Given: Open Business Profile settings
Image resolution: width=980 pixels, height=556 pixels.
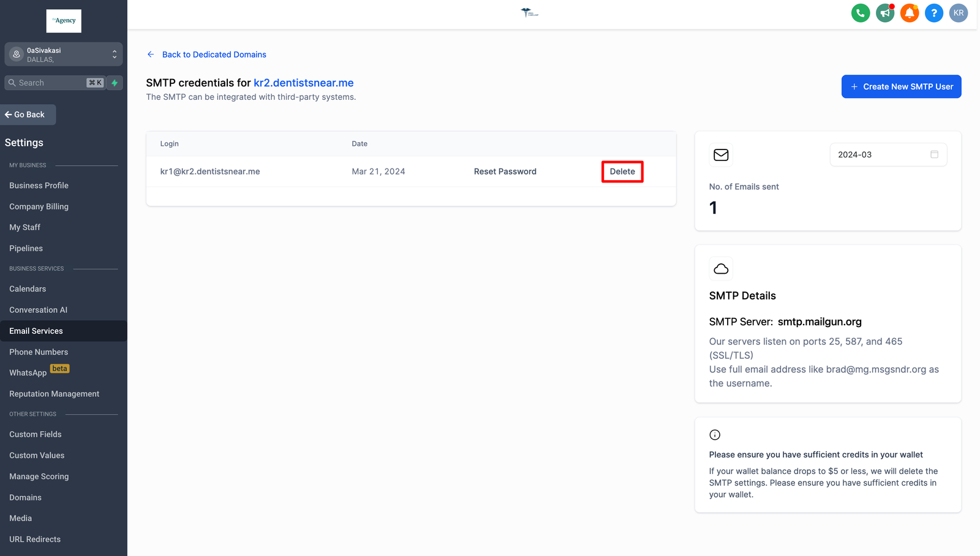Looking at the screenshot, I should (x=39, y=186).
